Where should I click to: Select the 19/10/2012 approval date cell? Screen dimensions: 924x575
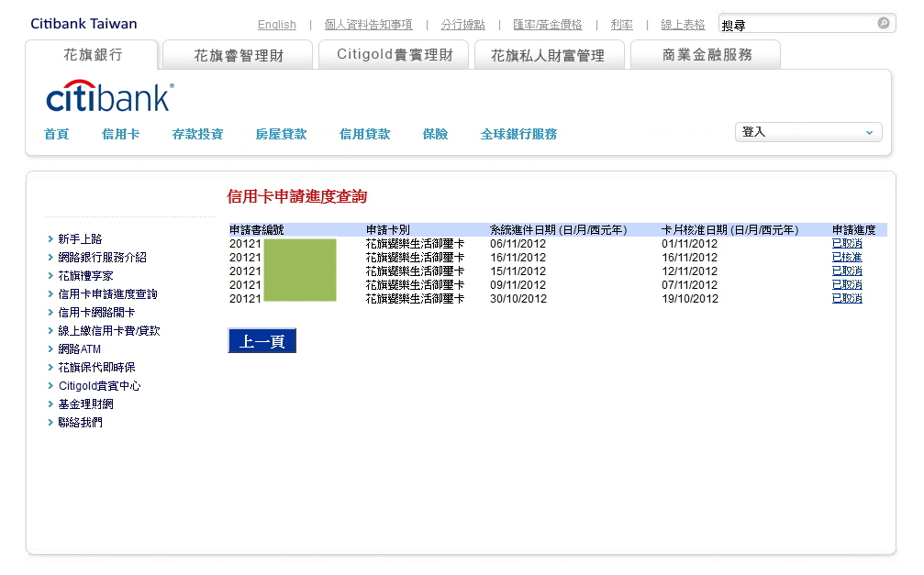689,299
